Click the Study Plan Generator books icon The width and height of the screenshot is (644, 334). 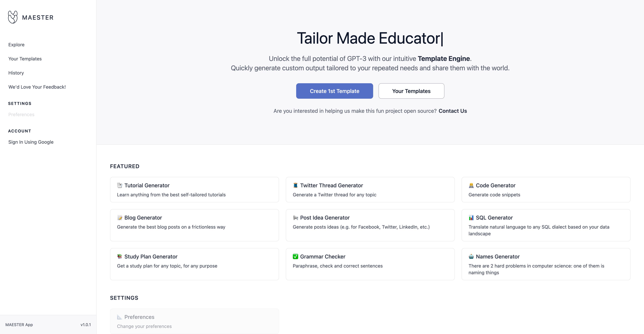click(120, 256)
